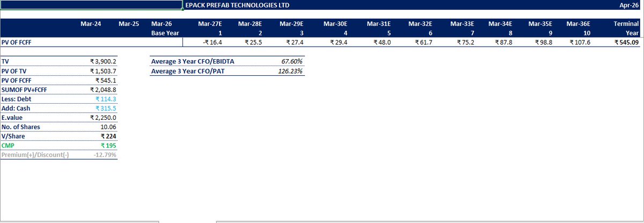Select the Mar-32E column header
The image size is (644, 223).
(421, 24)
